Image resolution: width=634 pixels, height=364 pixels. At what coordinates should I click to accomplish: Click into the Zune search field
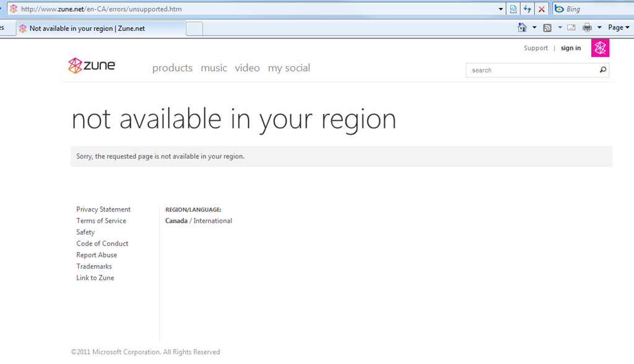pos(533,70)
